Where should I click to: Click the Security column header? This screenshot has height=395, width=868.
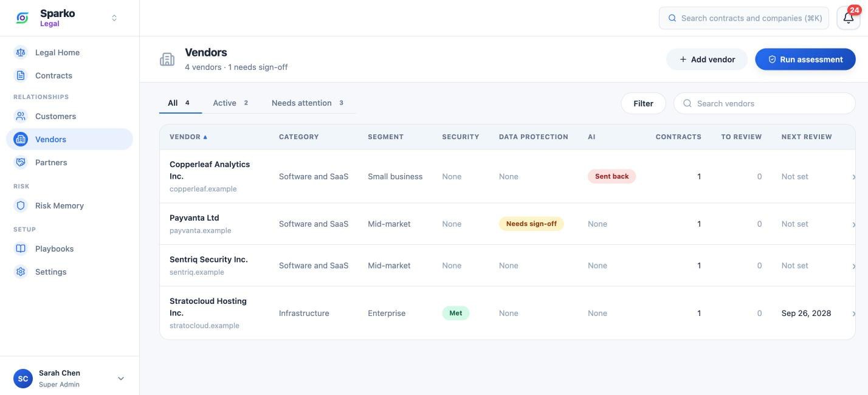pyautogui.click(x=460, y=137)
